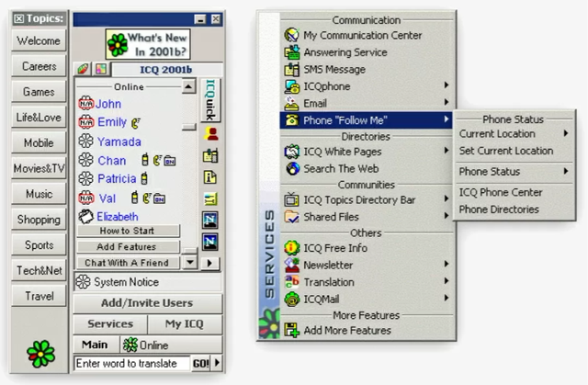Expand the Newsletter submenu arrow
The height and width of the screenshot is (385, 588).
(x=446, y=264)
